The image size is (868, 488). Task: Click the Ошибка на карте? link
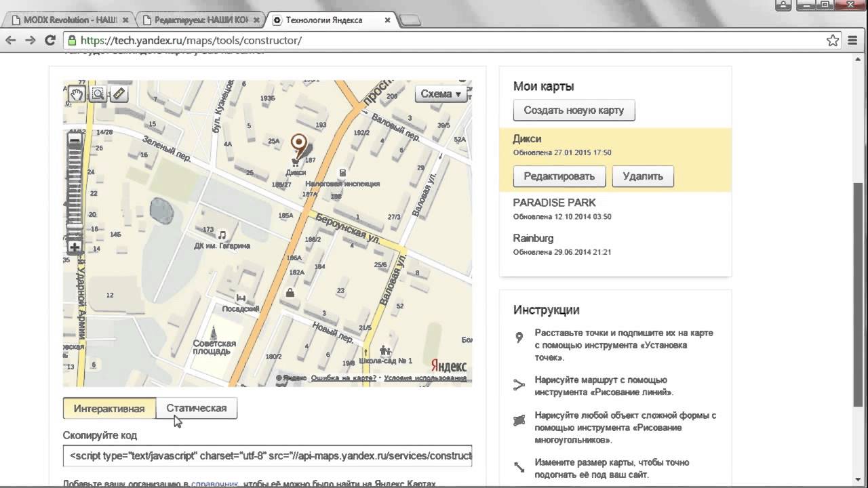pyautogui.click(x=343, y=378)
